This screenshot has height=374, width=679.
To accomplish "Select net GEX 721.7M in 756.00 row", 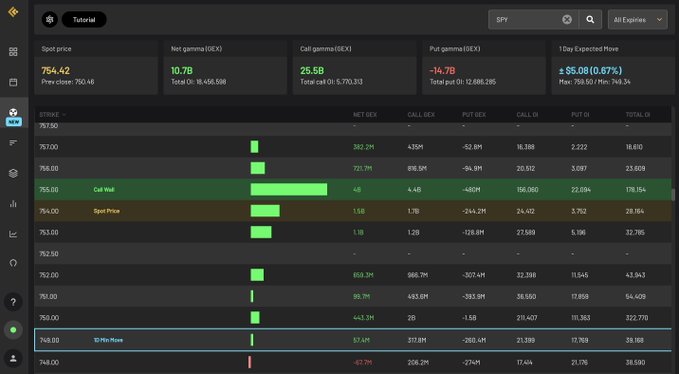I will coord(362,168).
